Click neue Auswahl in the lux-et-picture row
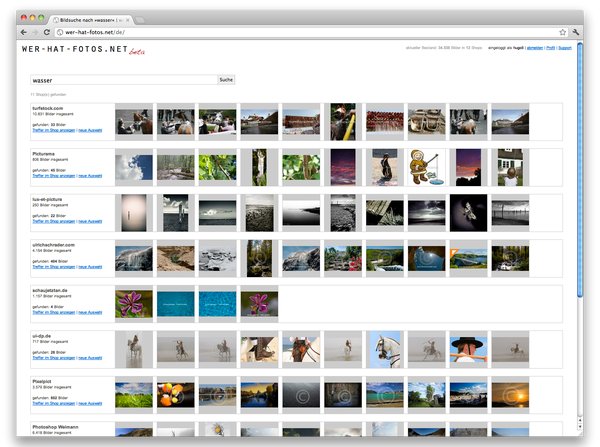The image size is (600, 447). 90,221
